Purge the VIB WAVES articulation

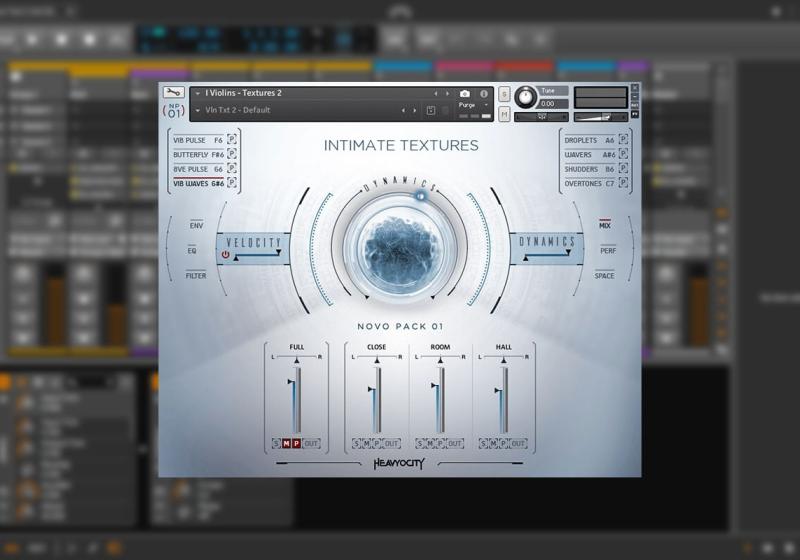pos(232,183)
